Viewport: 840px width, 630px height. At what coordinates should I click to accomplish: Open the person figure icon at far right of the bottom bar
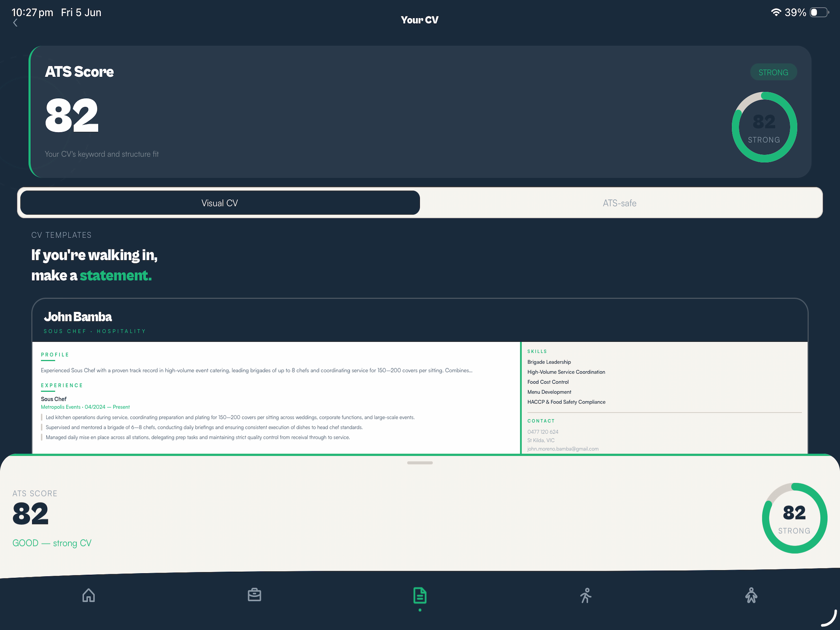(x=751, y=595)
